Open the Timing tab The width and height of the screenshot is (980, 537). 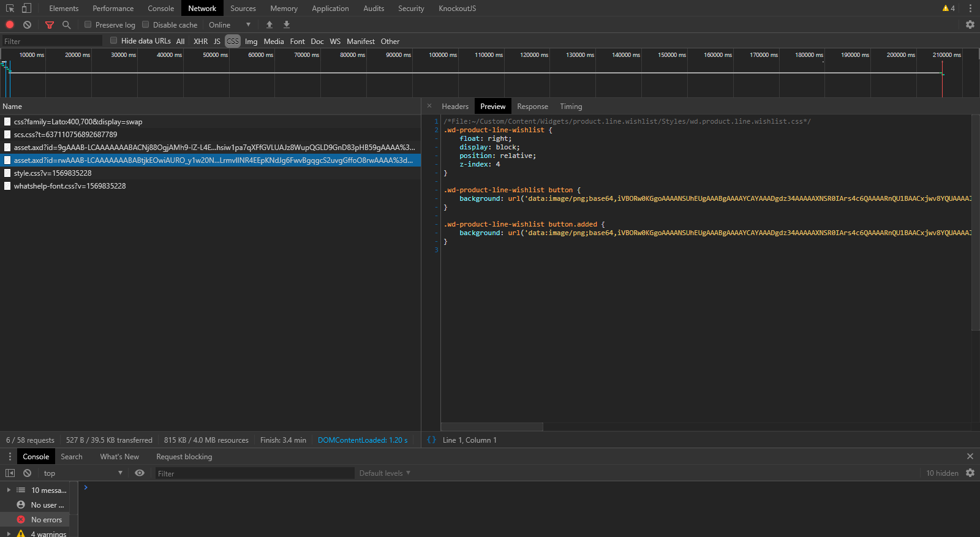click(x=571, y=107)
